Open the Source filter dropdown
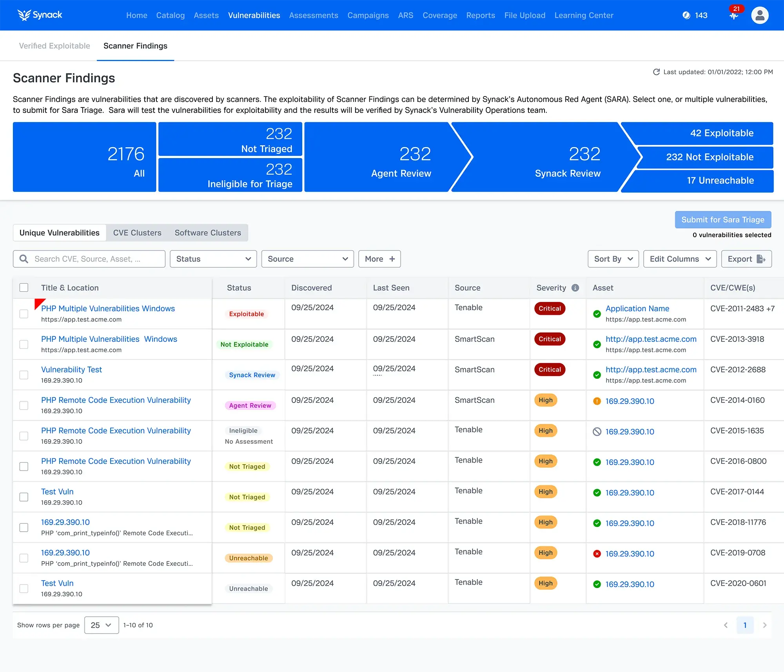 (x=307, y=259)
